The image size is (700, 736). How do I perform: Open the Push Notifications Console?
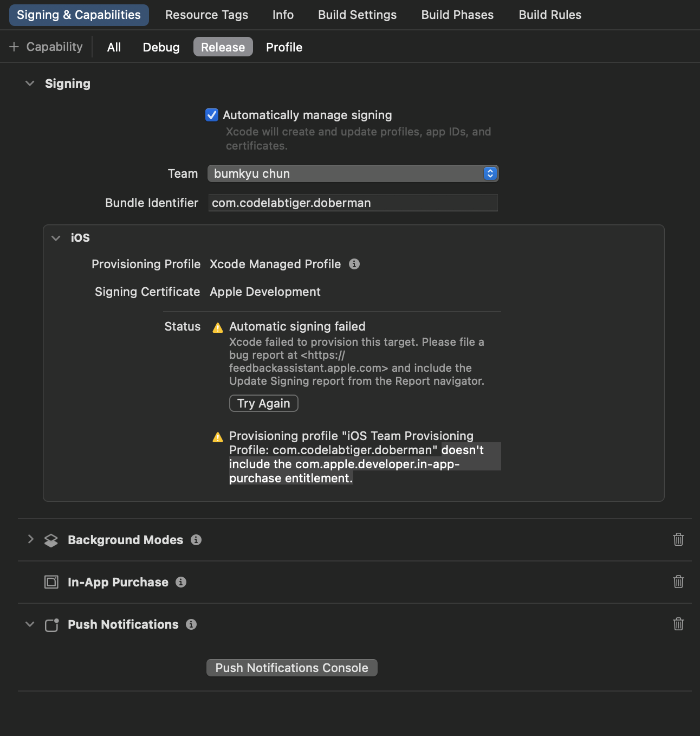[x=292, y=668]
